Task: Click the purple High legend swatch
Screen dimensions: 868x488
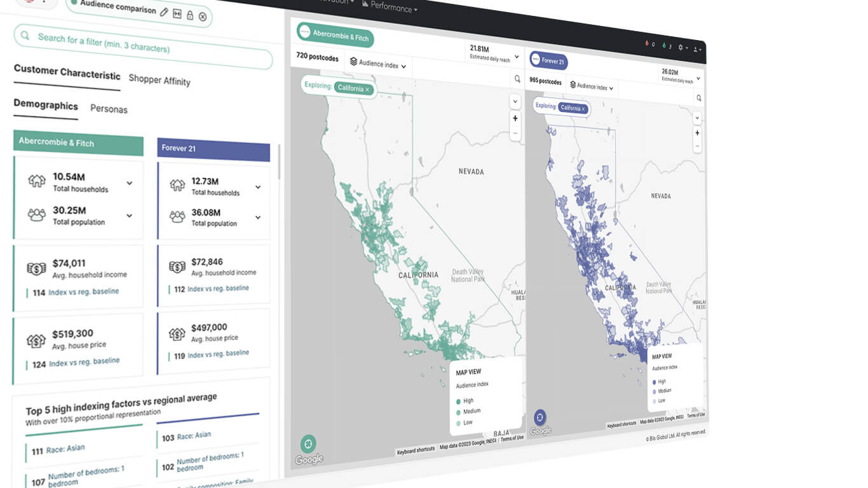Action: [654, 383]
